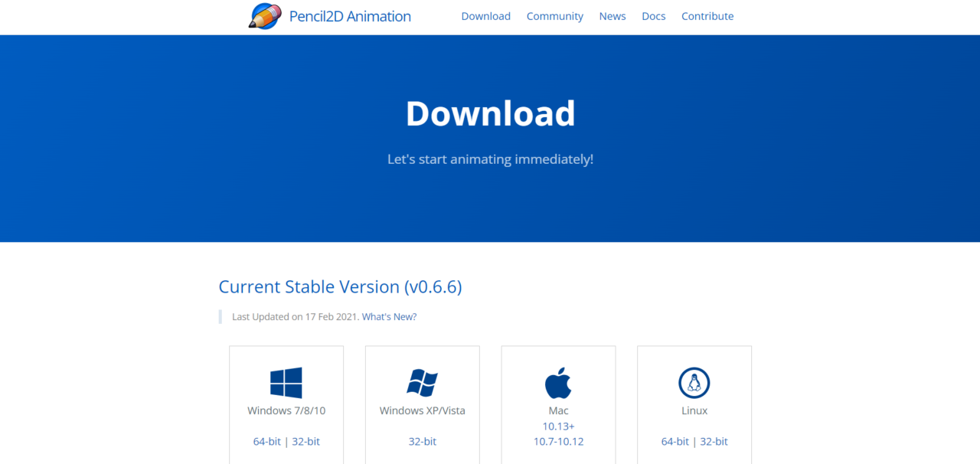Click the Windows 7/8/10 logo icon

[286, 383]
